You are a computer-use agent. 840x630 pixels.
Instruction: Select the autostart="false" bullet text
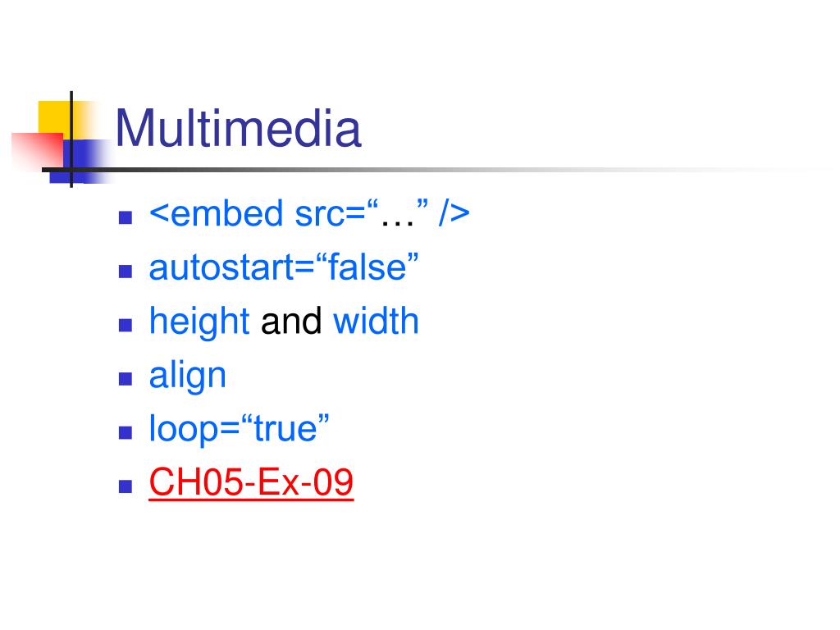(x=284, y=267)
